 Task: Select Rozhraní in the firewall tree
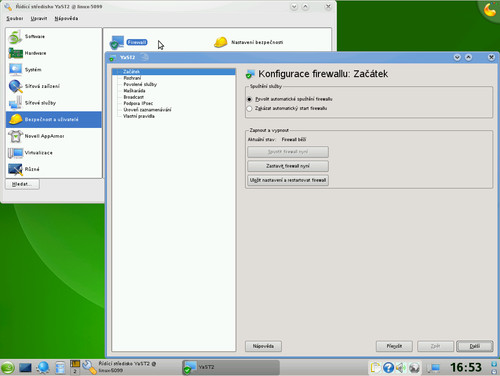132,78
